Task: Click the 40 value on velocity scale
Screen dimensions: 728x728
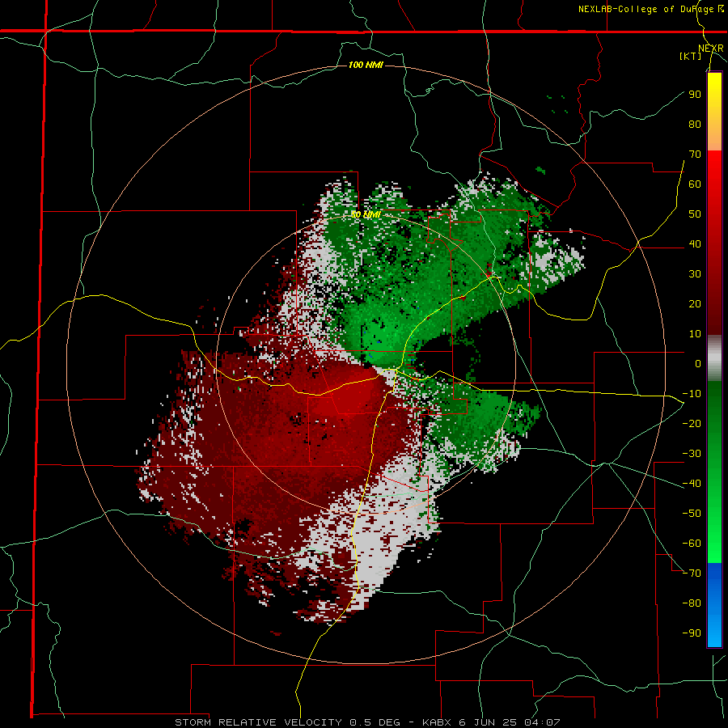Action: tap(695, 243)
